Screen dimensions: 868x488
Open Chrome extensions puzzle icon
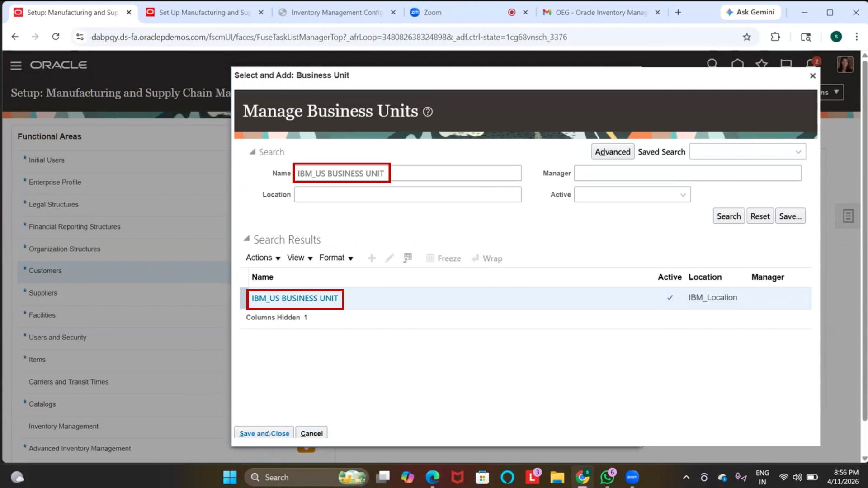(775, 37)
